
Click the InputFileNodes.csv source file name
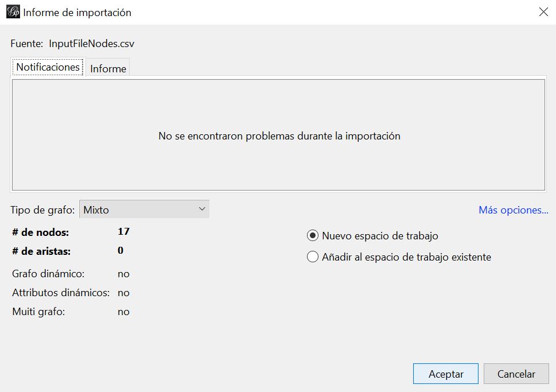click(x=92, y=43)
